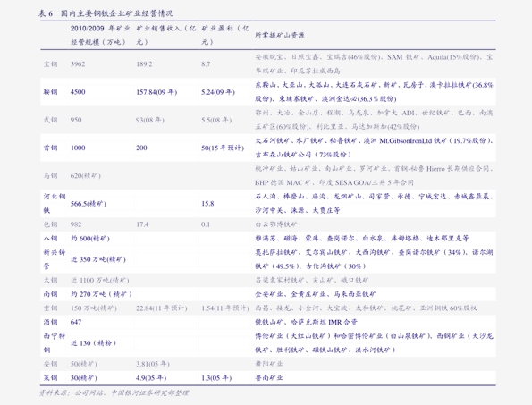Screen dimensions: 532x405
Task: Select the row label '首钢'
Action: [51, 148]
